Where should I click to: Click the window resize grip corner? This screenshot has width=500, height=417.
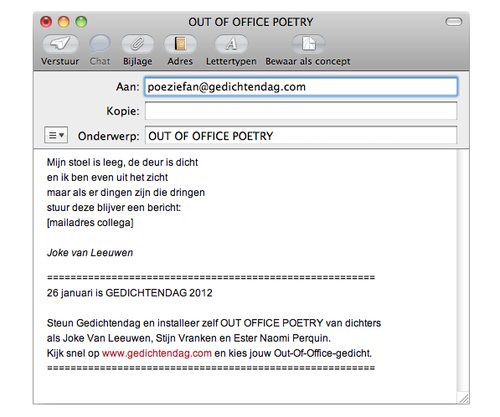(464, 398)
